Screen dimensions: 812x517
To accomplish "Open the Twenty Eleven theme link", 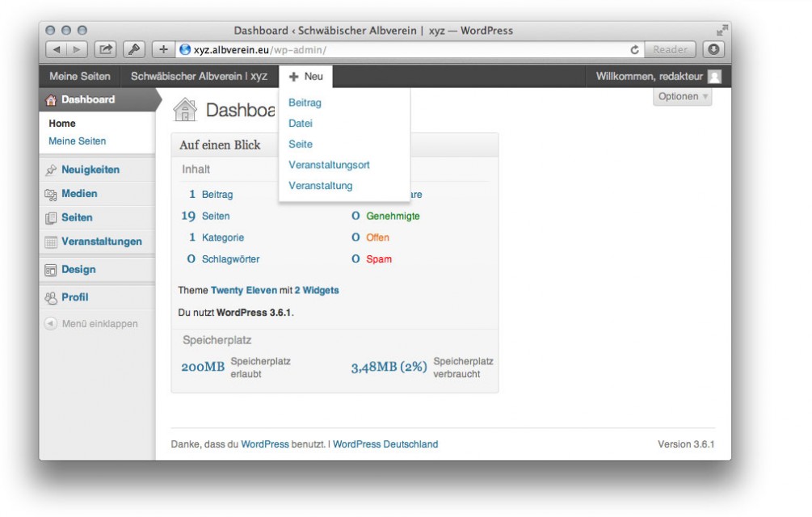I will tap(244, 290).
